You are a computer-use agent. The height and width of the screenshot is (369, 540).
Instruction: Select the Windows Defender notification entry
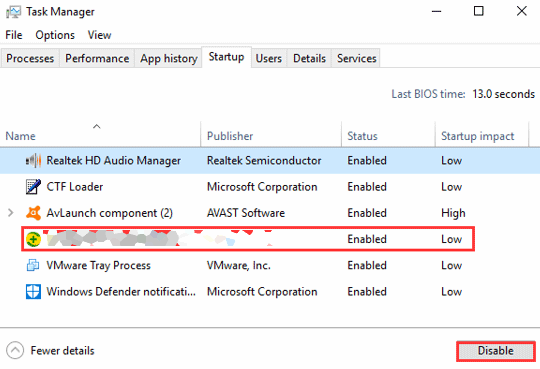121,291
